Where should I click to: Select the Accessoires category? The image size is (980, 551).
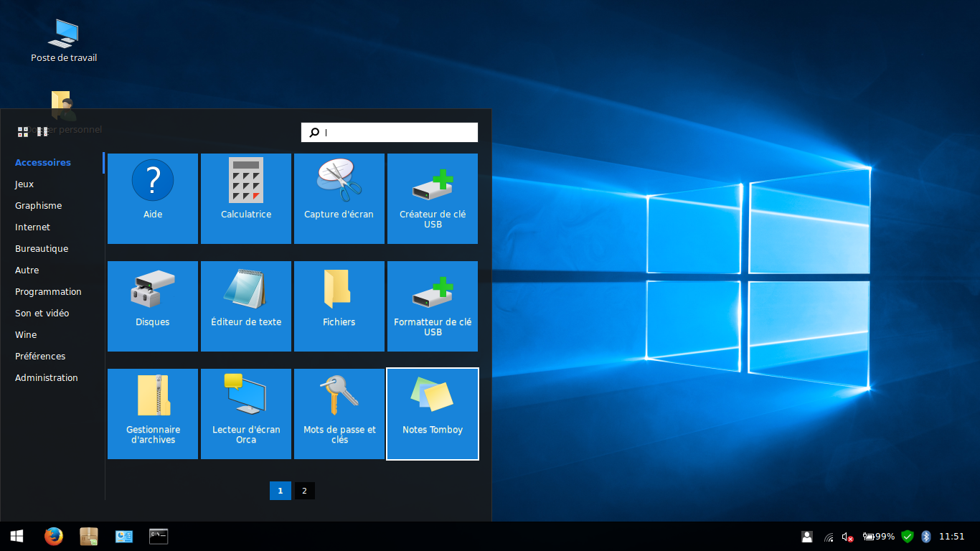43,162
